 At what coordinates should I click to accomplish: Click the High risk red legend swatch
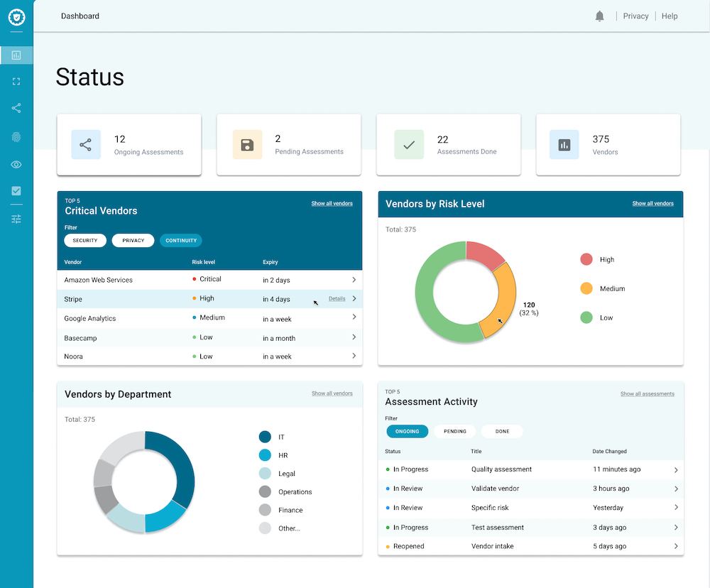pyautogui.click(x=586, y=259)
